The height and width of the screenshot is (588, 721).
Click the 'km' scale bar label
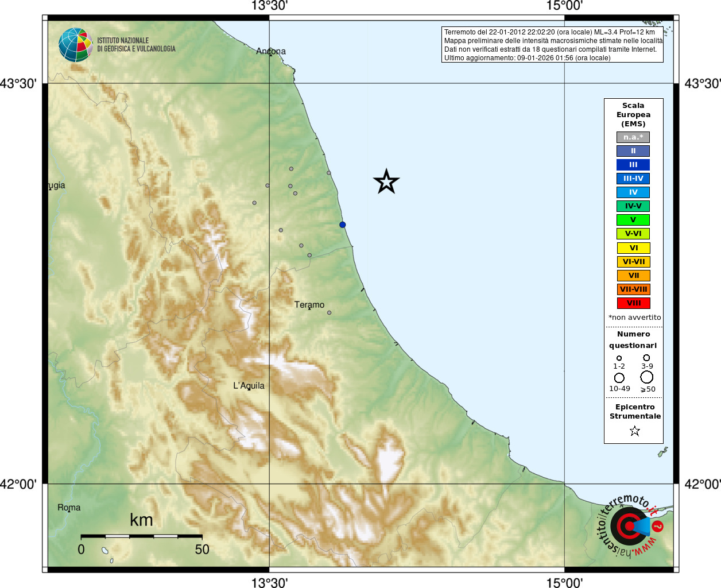(x=141, y=520)
